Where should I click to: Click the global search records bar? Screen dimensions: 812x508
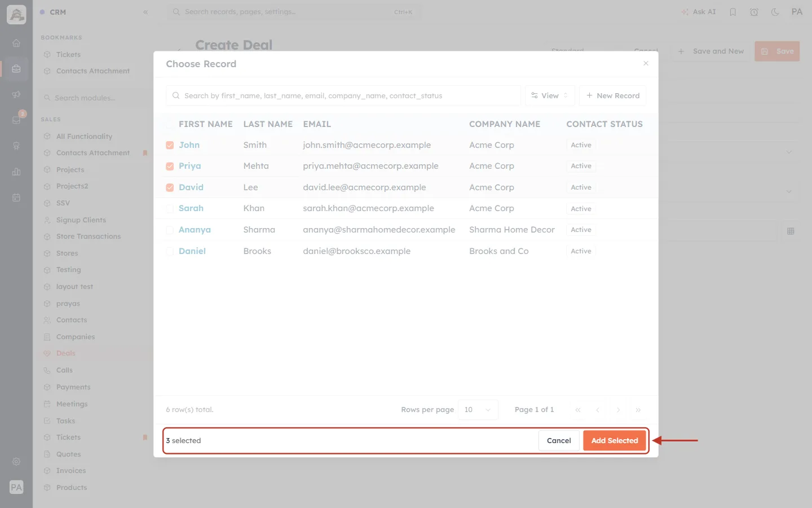(293, 12)
